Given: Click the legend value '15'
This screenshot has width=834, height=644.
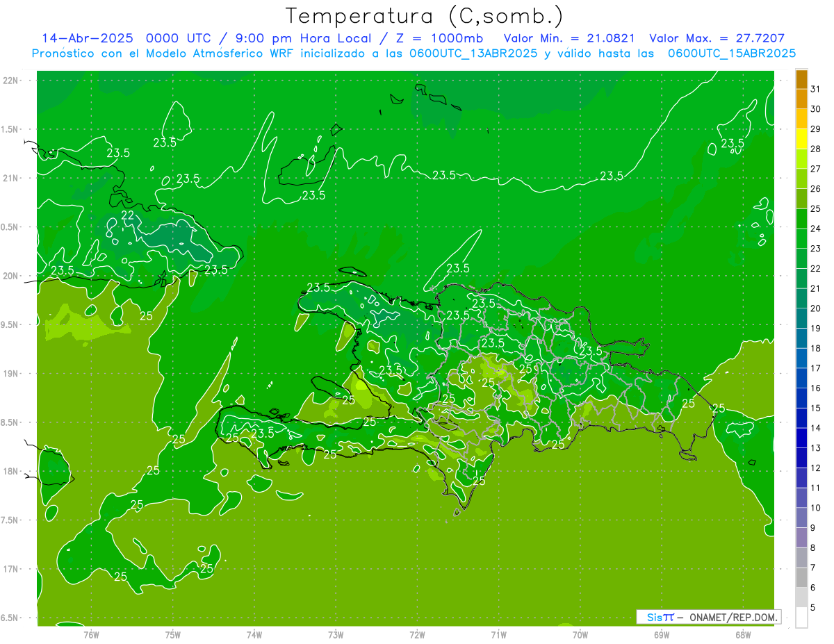Looking at the screenshot, I should (x=815, y=408).
